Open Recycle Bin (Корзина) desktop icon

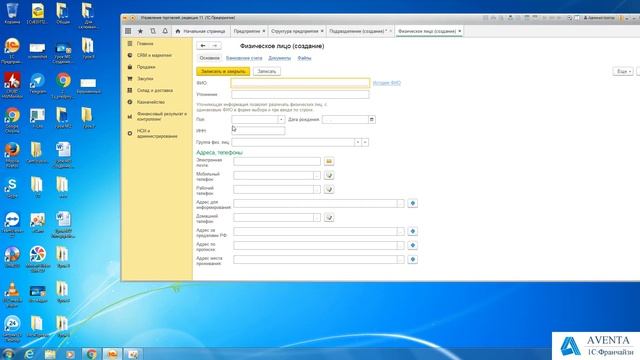pos(12,13)
